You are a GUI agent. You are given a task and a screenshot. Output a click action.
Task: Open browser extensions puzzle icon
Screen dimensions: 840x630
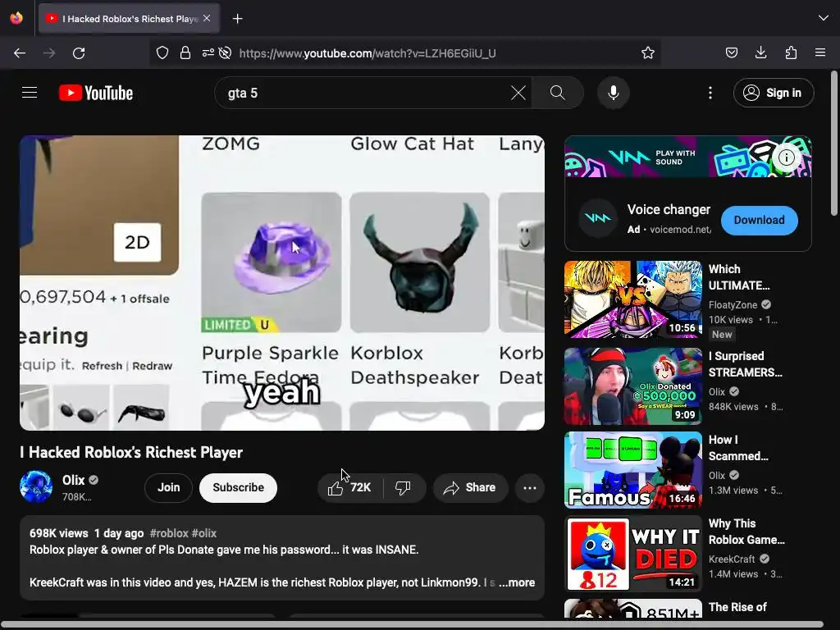(x=791, y=52)
